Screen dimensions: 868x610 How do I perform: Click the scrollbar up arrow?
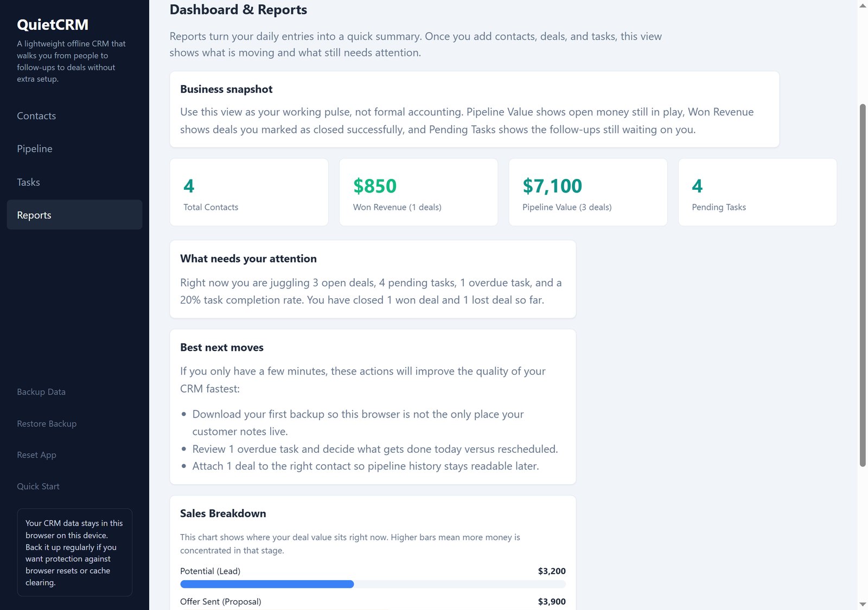click(x=863, y=5)
